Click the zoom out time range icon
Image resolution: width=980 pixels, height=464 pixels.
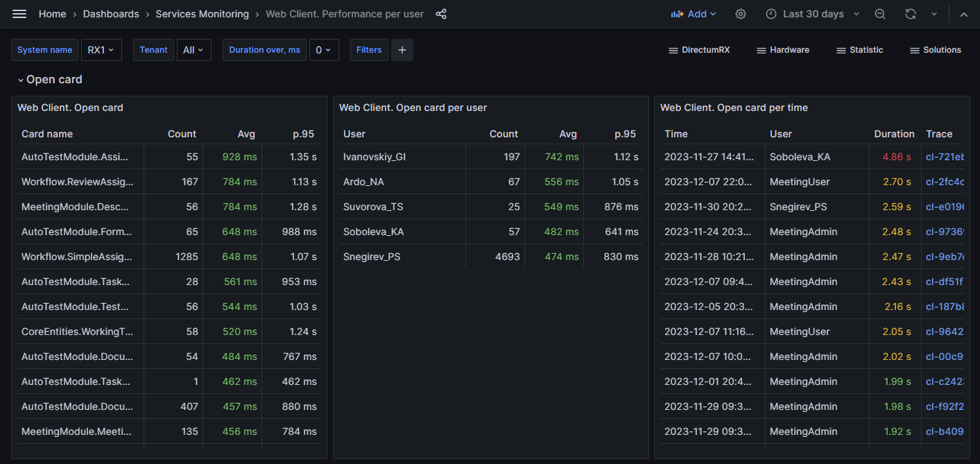880,14
